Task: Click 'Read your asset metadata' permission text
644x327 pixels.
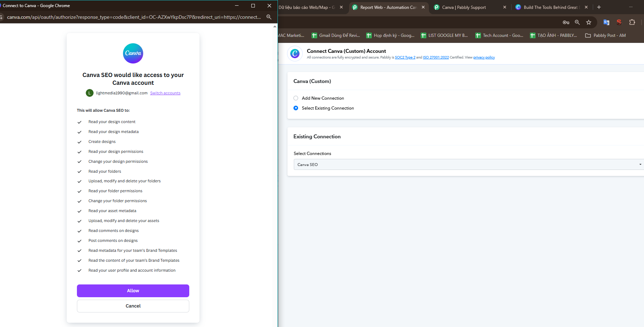Action: click(x=112, y=211)
